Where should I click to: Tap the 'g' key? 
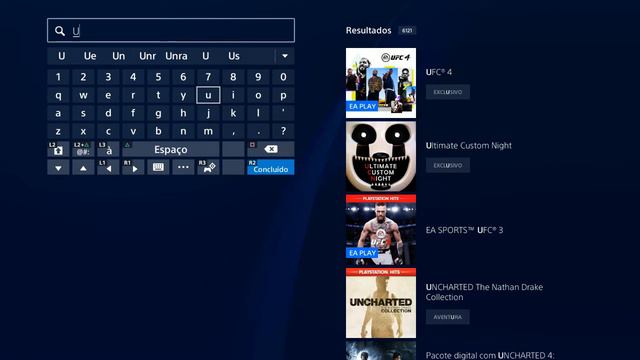(158, 113)
